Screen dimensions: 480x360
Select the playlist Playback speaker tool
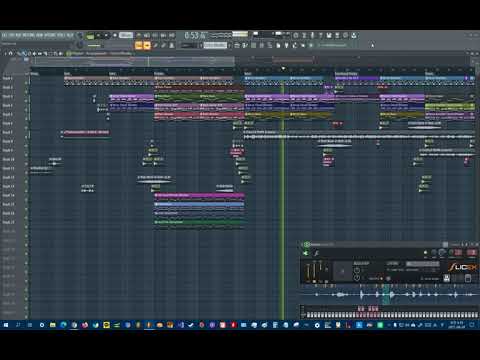(60, 53)
